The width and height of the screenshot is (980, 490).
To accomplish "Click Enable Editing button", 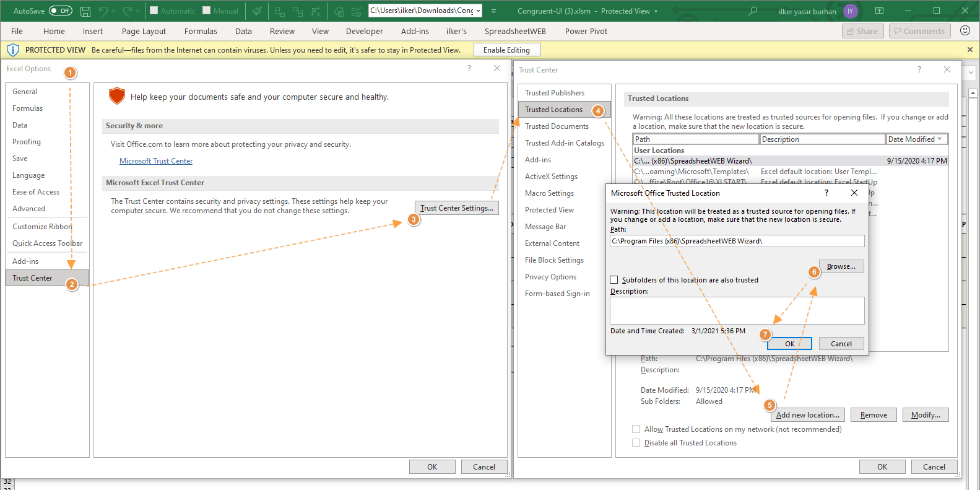I will tap(506, 50).
